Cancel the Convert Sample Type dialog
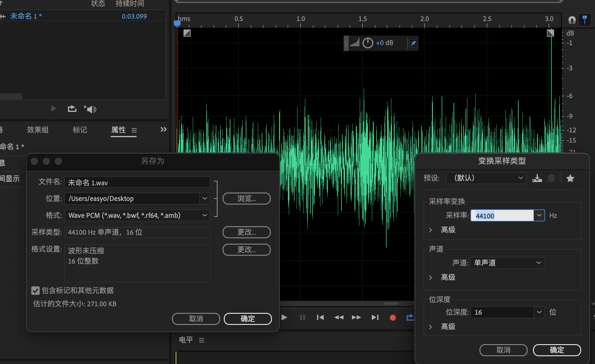595x364 pixels. 503,350
